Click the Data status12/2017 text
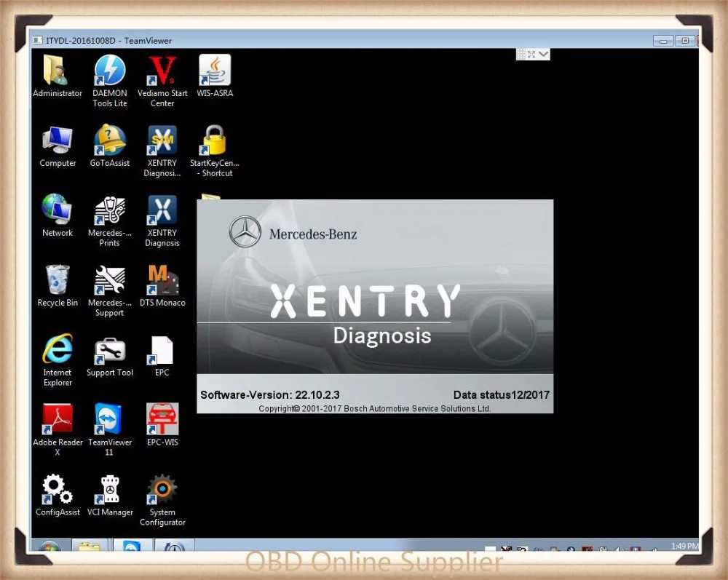 click(x=502, y=395)
